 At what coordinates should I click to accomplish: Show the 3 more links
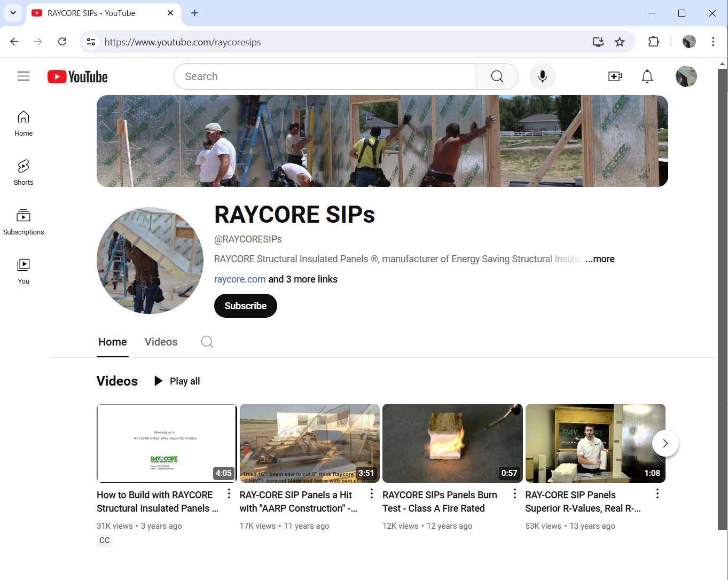click(303, 279)
